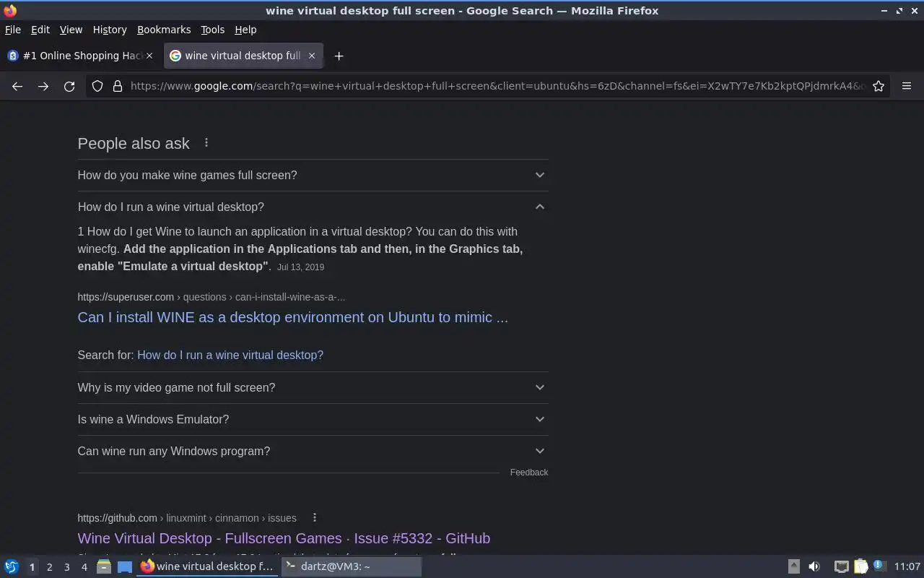Open the Firefox hamburger application menu

click(x=907, y=86)
